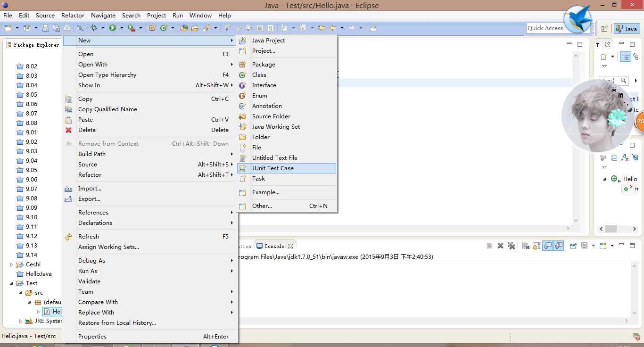Open Build Path submenu

tap(150, 154)
